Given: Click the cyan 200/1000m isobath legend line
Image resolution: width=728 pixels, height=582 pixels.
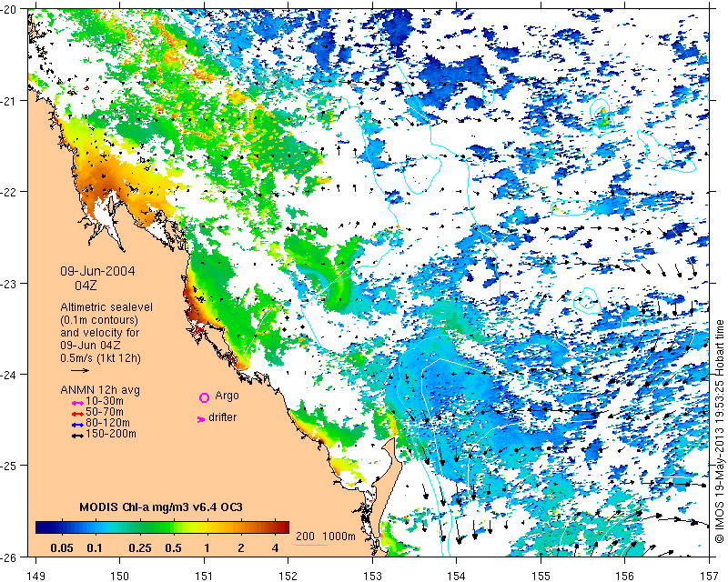Looking at the screenshot, I should [311, 545].
